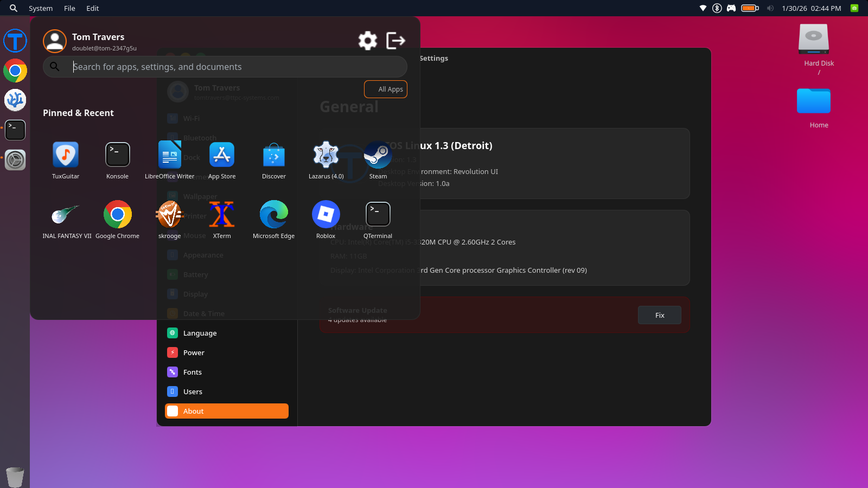Open the Edit menu
868x488 pixels.
point(93,8)
